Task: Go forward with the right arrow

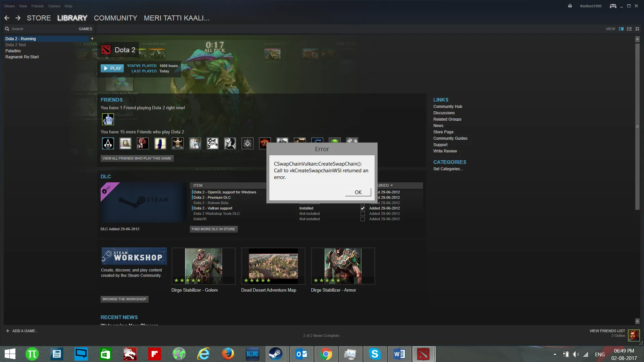Action: tap(18, 18)
